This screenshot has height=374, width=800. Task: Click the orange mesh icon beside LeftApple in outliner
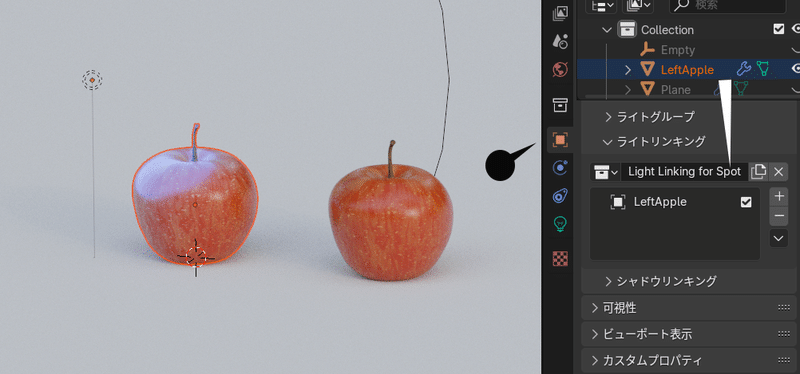[647, 69]
